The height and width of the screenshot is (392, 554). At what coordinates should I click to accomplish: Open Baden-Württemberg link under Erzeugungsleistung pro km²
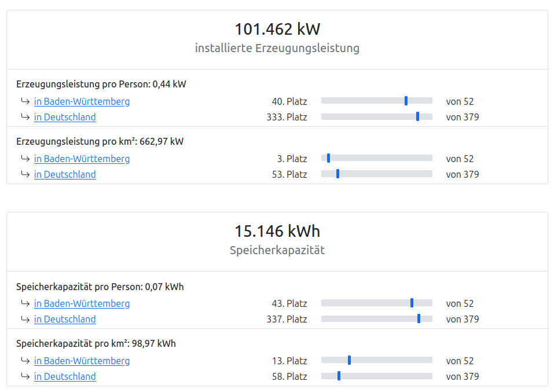click(82, 159)
